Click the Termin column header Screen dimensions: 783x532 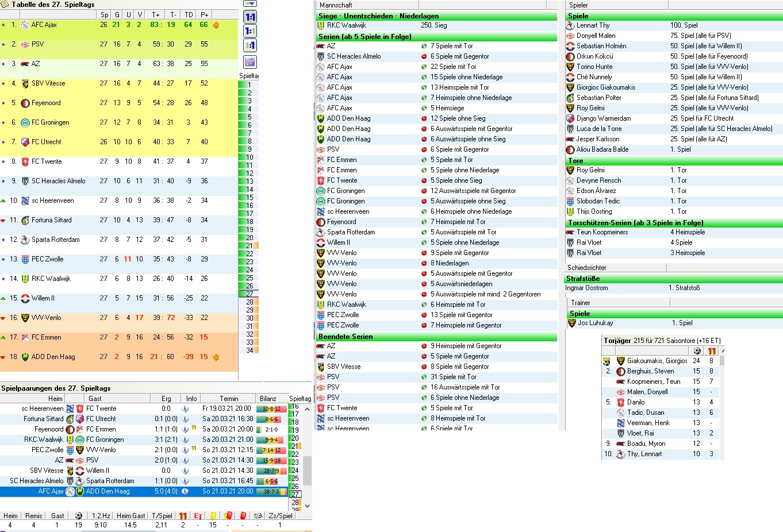(x=229, y=398)
